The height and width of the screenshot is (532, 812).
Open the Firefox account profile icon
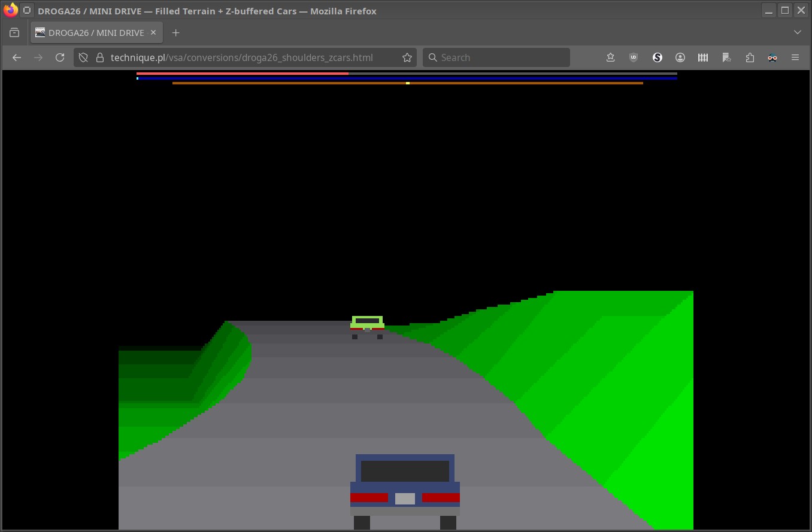(x=680, y=57)
